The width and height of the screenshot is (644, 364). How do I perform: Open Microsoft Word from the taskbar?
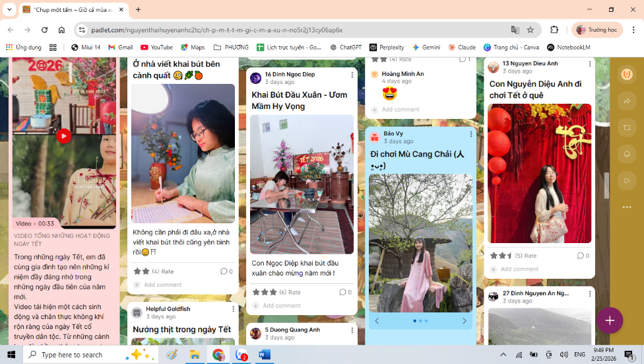(264, 355)
